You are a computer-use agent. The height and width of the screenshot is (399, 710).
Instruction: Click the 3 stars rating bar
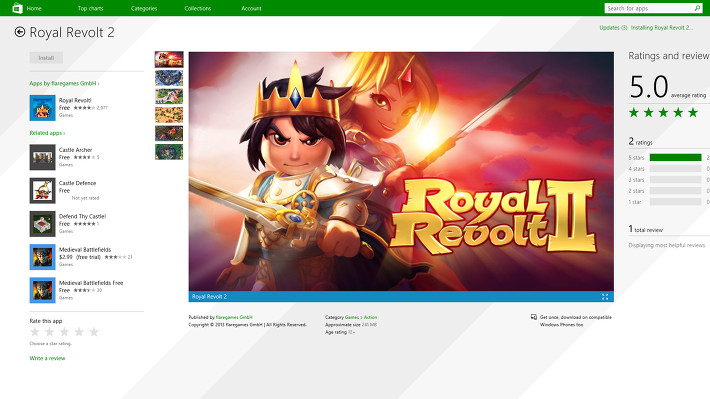click(x=675, y=179)
